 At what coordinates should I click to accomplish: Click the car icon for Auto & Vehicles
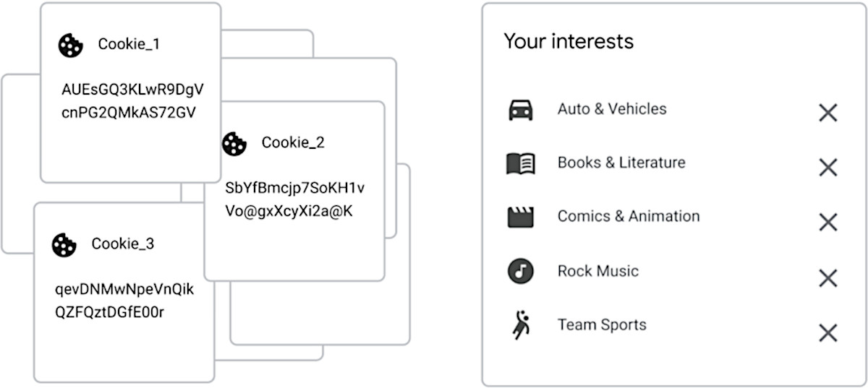[520, 110]
